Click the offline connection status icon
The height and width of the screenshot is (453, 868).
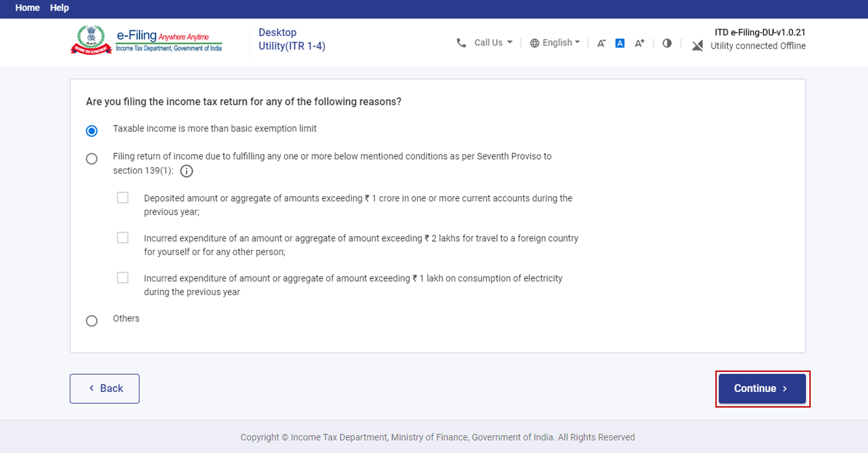[697, 45]
